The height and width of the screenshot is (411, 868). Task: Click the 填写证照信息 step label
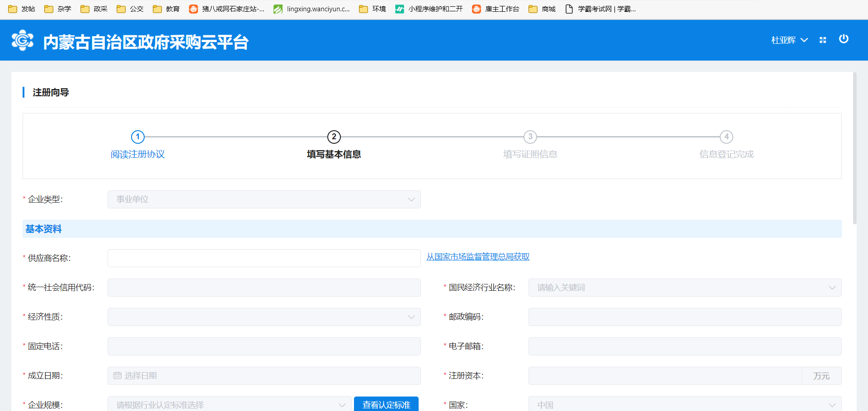click(530, 154)
